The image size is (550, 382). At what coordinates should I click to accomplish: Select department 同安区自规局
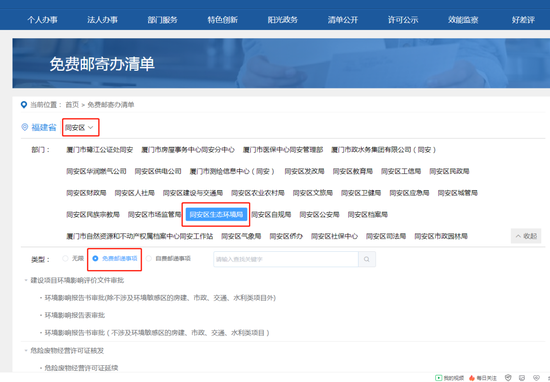271,214
